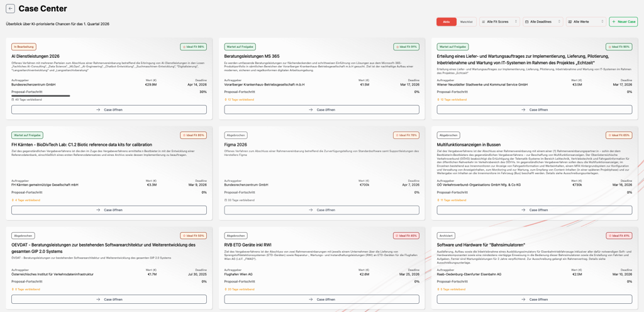Click Abgebrochen tag on Multifunktionsanzeigen in Bussen
Screen dimensions: 644x312
tap(448, 135)
